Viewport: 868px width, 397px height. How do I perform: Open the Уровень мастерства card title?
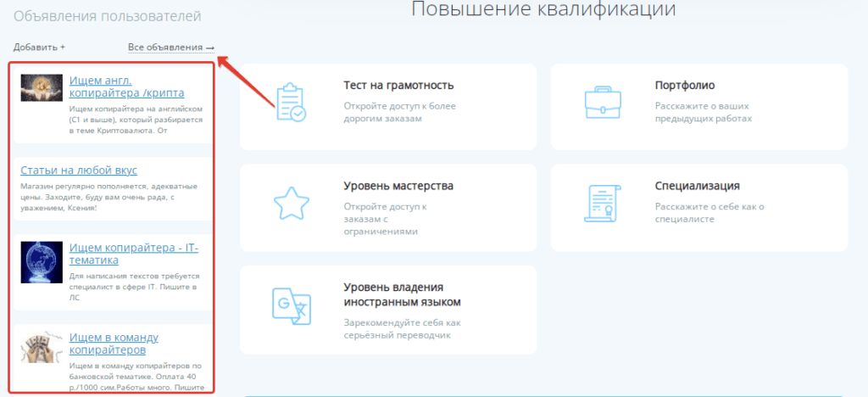[398, 186]
